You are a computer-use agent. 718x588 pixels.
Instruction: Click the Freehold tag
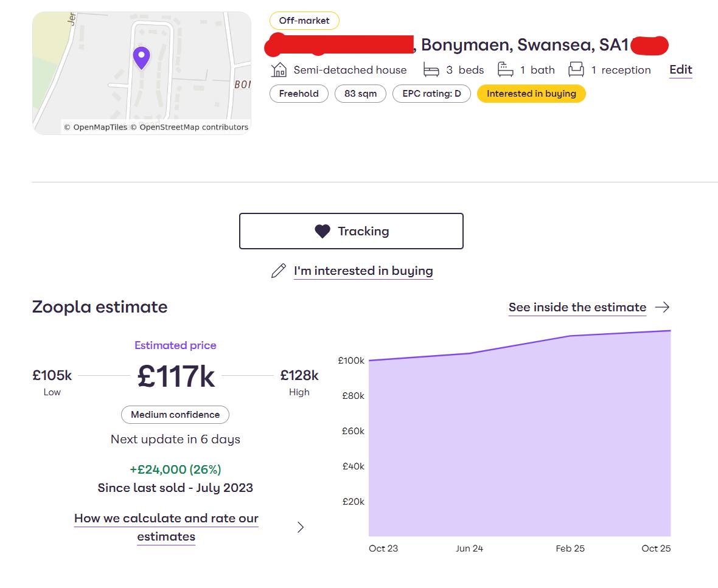point(299,94)
